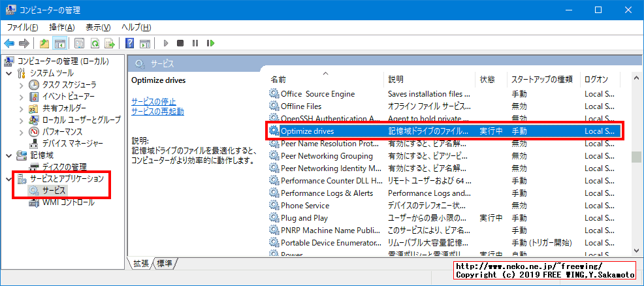Select the ローカル ユーザーとグループ icon
644x286 pixels.
(34, 120)
